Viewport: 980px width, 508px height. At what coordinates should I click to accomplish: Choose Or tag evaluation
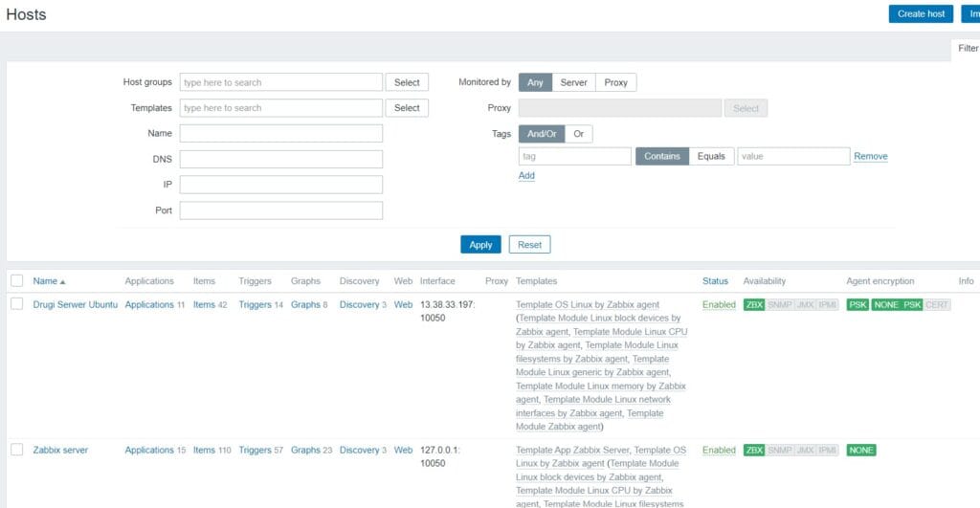point(579,134)
